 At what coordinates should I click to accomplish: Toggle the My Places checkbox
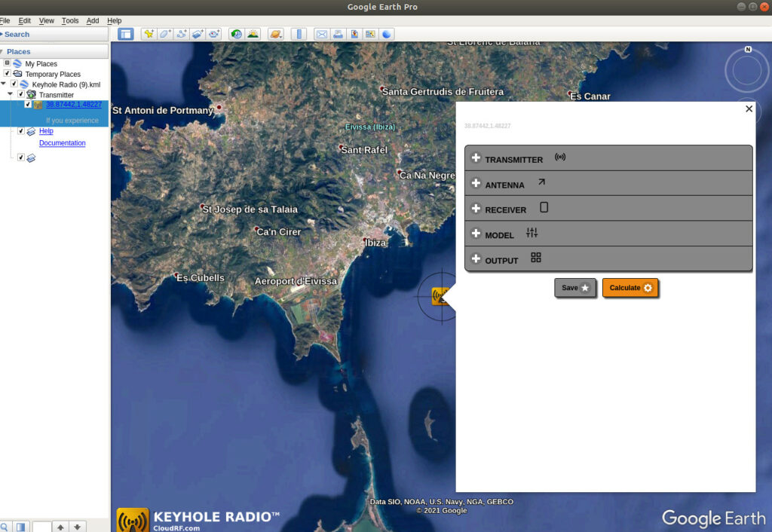(x=7, y=63)
